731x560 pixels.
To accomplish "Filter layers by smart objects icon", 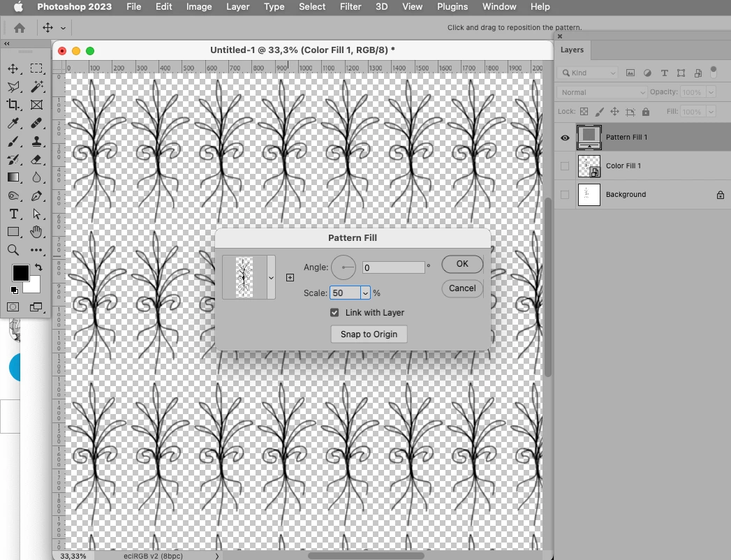I will [698, 73].
